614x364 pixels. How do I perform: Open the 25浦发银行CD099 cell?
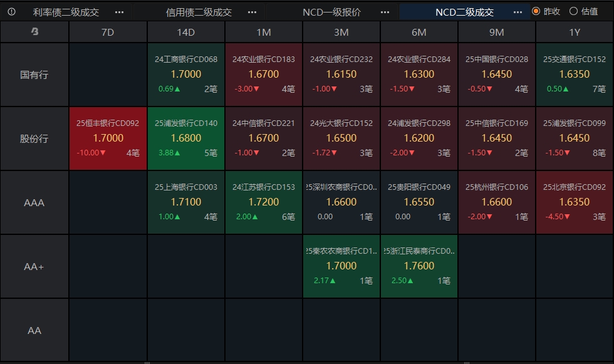(x=575, y=138)
